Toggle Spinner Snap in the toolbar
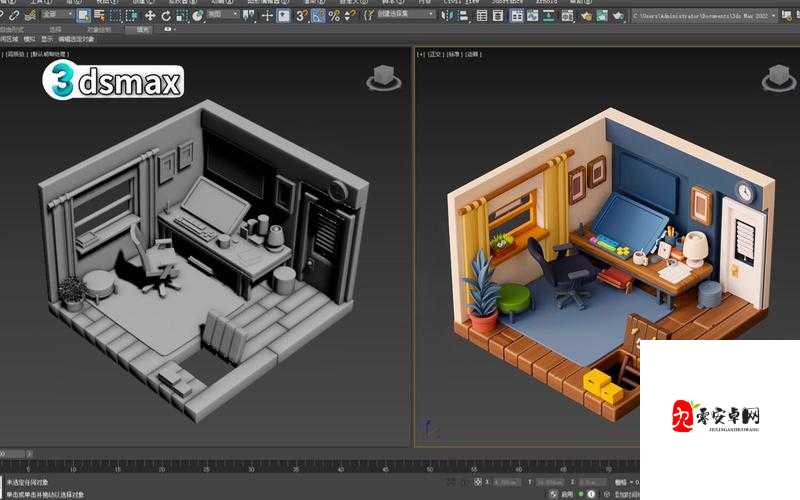 [350, 16]
